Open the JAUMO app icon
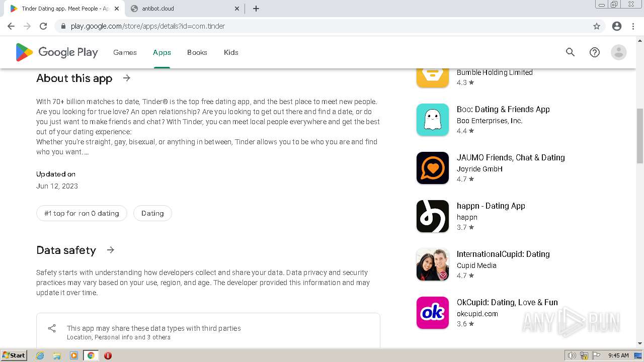644x362 pixels. [x=433, y=168]
